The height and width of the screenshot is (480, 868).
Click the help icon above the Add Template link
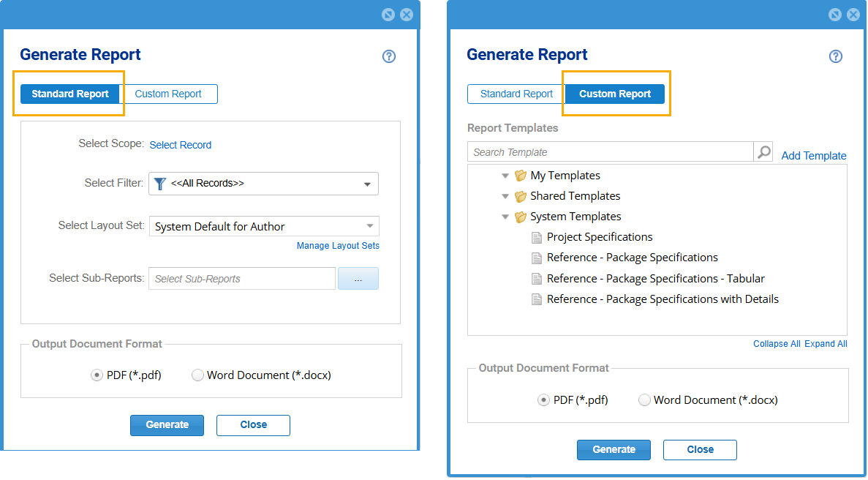coord(836,56)
